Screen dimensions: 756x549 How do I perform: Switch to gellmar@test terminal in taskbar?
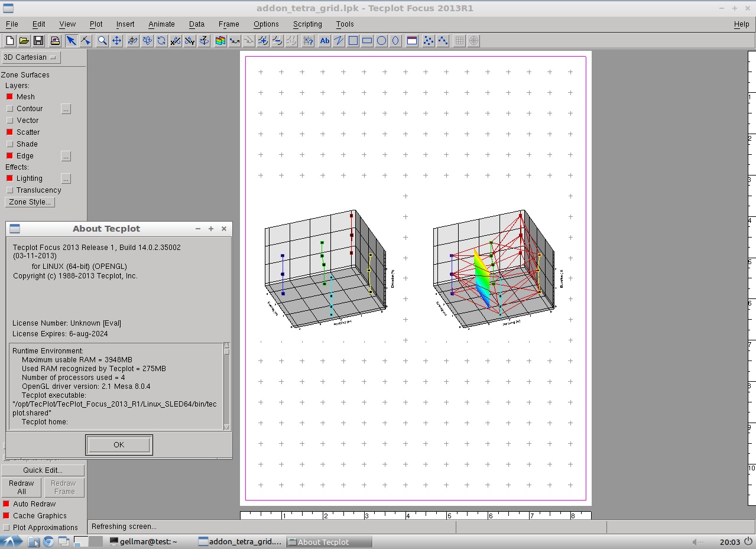point(143,542)
